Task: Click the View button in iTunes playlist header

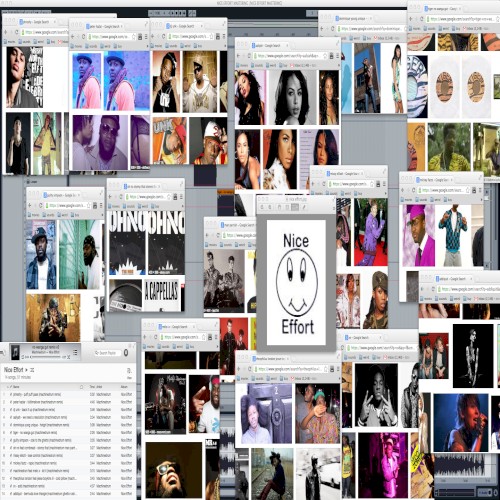Action: tap(129, 373)
